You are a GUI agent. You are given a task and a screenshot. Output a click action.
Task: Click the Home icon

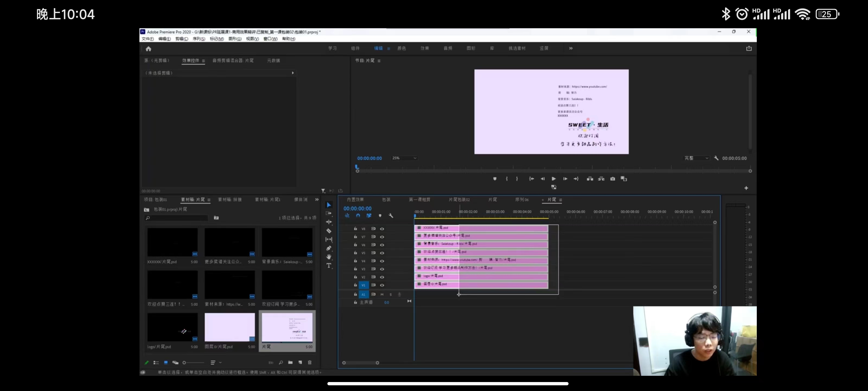coord(148,49)
